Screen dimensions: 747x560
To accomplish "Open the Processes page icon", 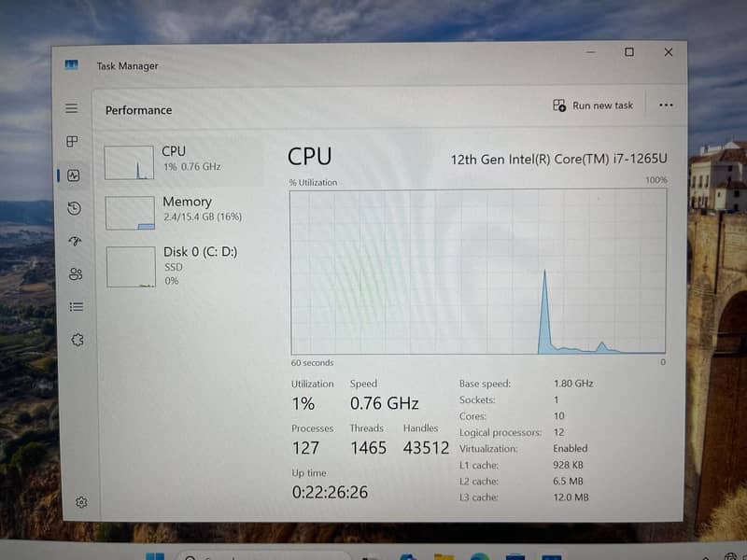I will (x=72, y=142).
